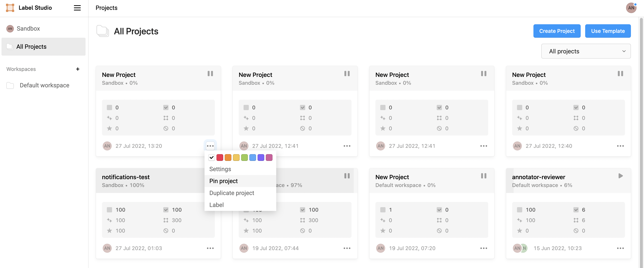Select Duplicate project from the context menu

tap(231, 193)
